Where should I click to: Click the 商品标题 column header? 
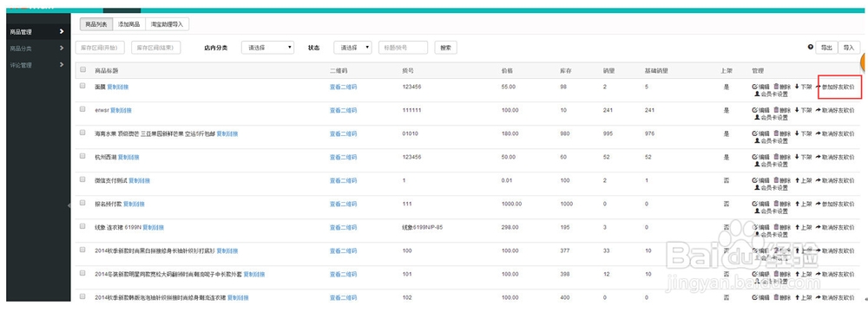point(106,71)
